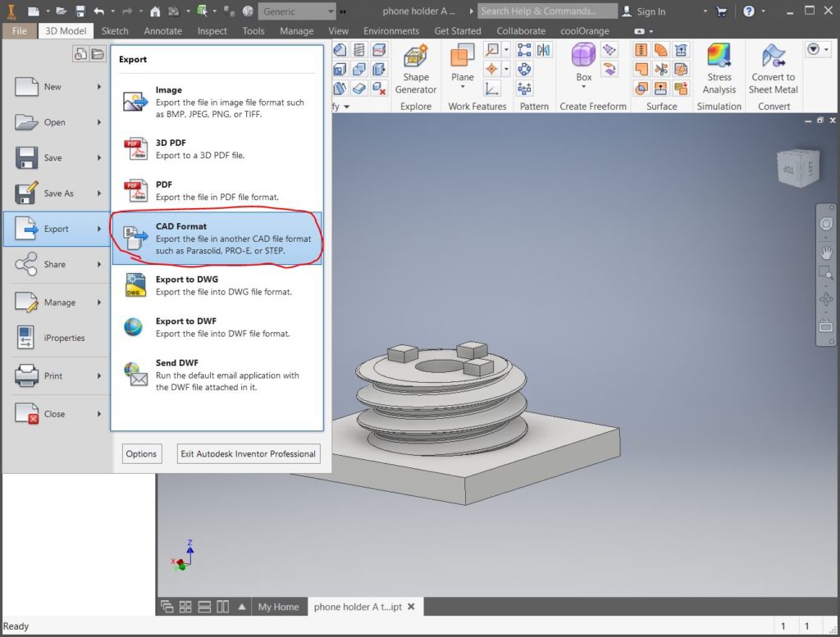Click the Options button
Screen dimensions: 840x637
point(141,454)
